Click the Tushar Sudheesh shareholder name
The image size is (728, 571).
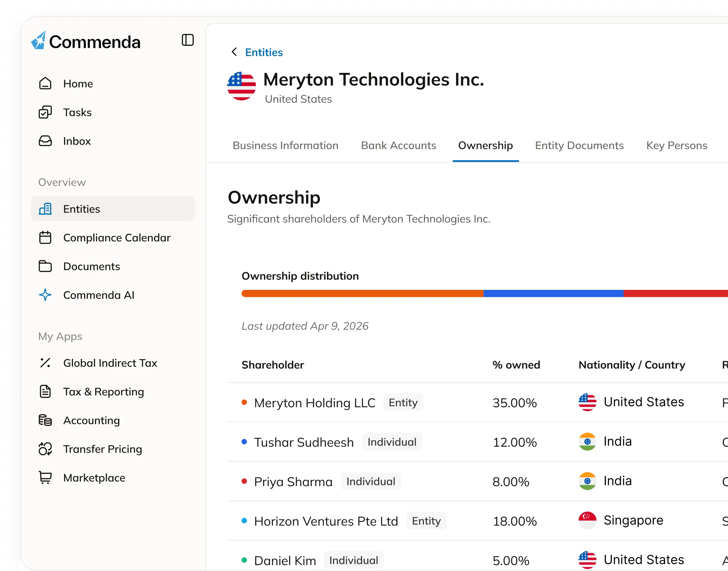tap(304, 442)
